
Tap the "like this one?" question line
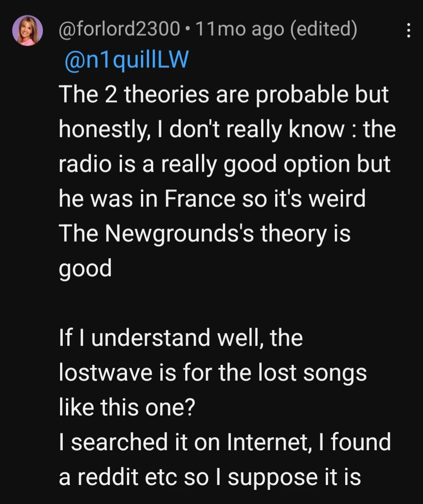[127, 407]
